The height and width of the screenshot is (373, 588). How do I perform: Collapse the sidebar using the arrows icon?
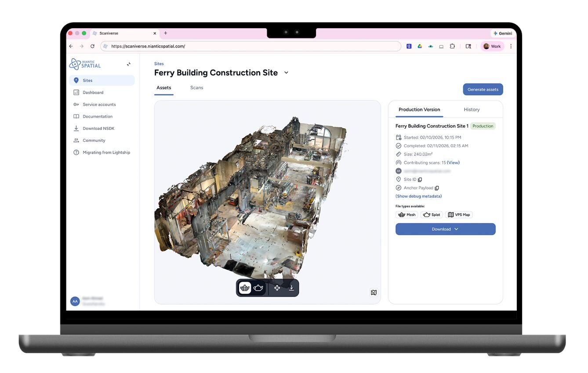[x=129, y=64]
